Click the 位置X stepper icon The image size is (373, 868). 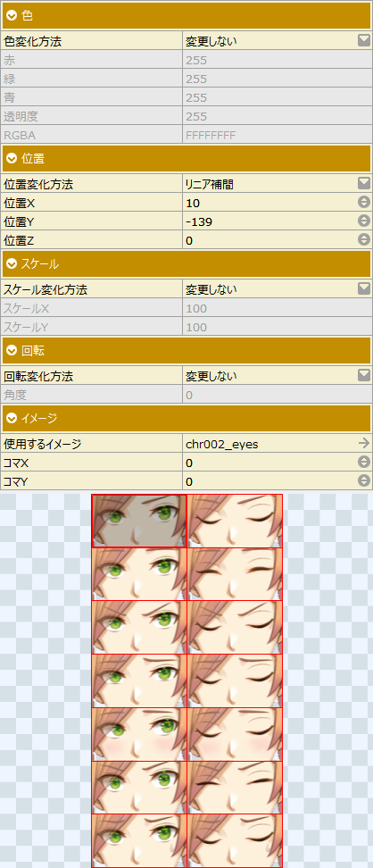coord(363,202)
